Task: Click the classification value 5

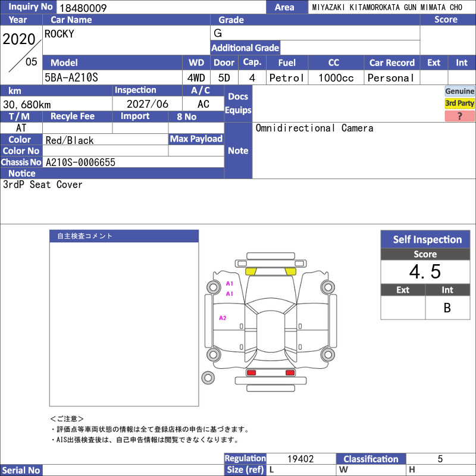Action: 440,459
